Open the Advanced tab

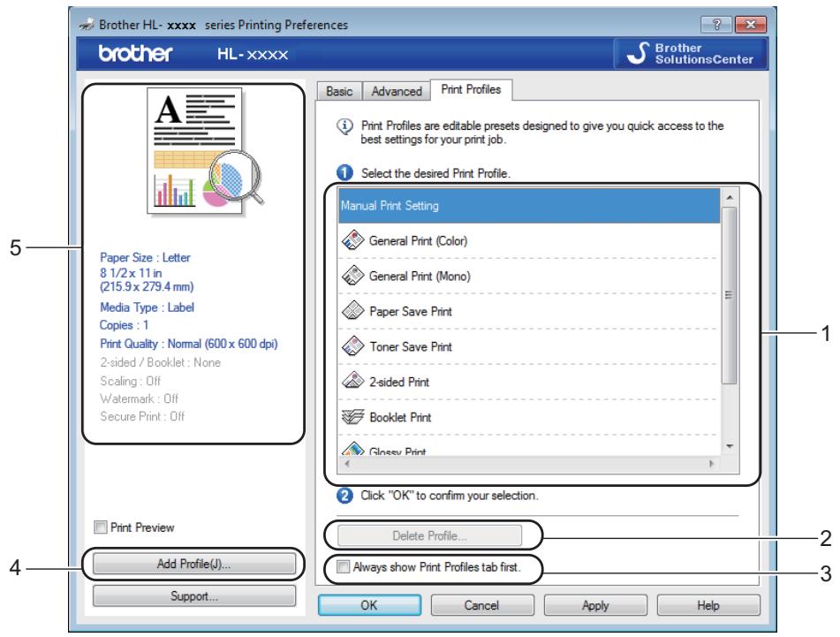tap(397, 92)
